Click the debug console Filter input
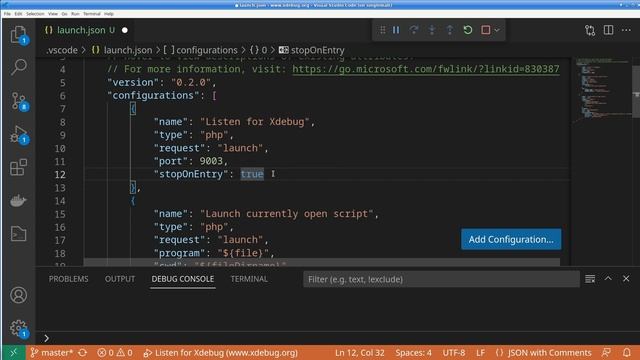 pos(441,279)
